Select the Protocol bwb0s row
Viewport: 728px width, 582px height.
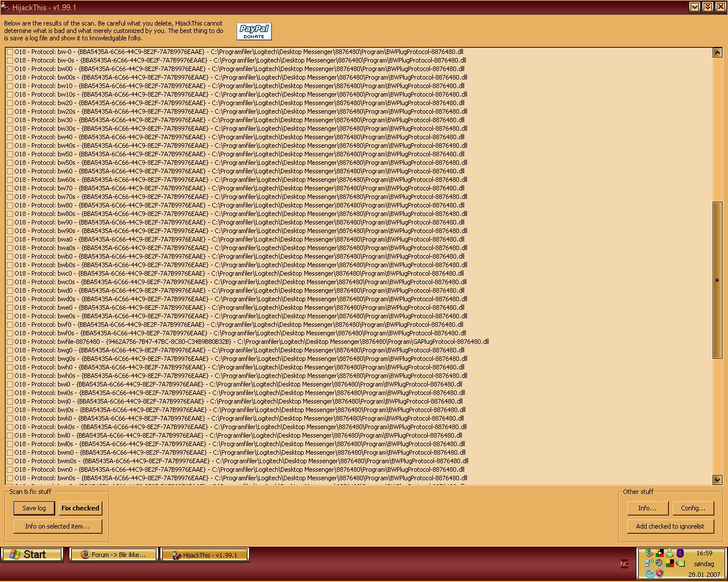coord(241,265)
